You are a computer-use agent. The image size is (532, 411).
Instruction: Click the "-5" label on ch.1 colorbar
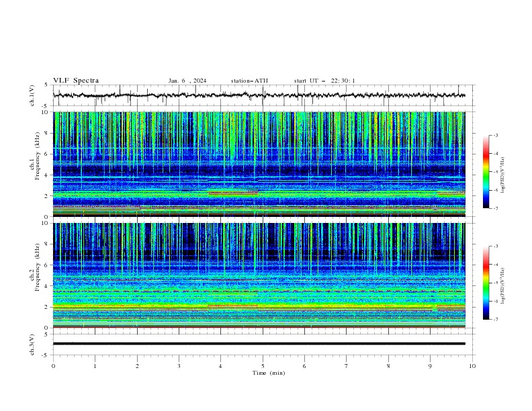[x=496, y=172]
